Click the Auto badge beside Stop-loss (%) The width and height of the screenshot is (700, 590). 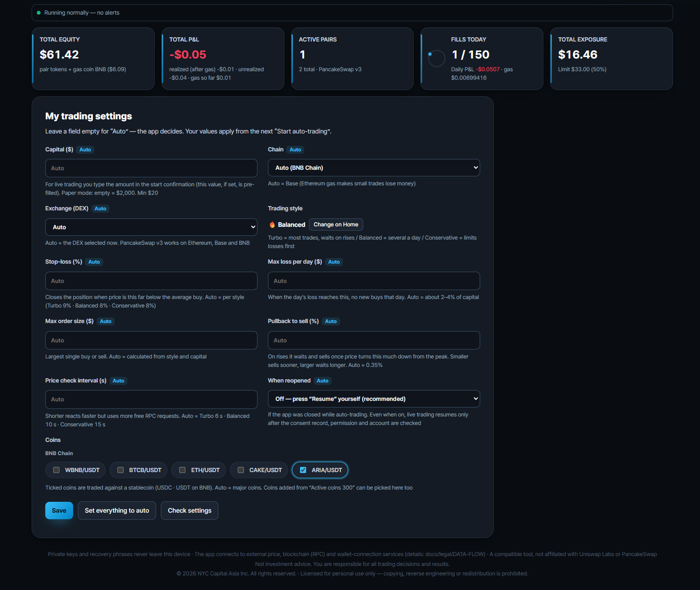94,262
